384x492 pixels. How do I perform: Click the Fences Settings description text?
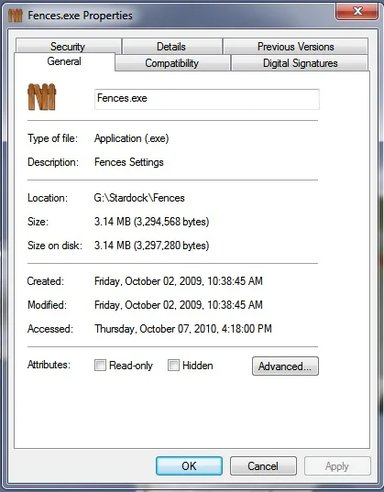coord(129,162)
